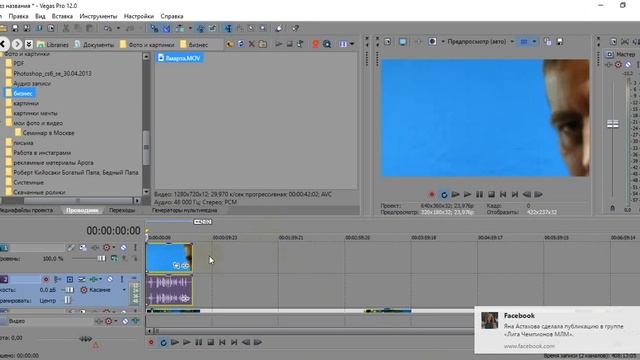Switch to the Генераторы мультимедиа tab
This screenshot has height=360, width=640.
184,210
